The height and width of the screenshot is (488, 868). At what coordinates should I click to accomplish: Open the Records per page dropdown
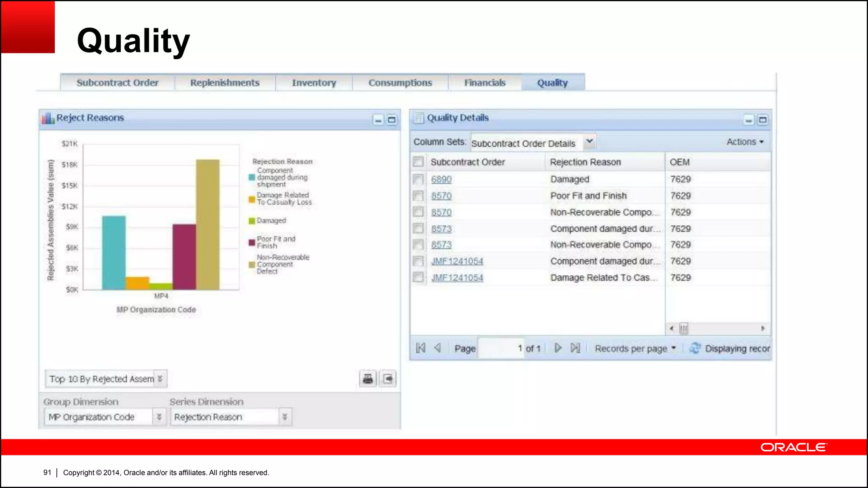[635, 349]
